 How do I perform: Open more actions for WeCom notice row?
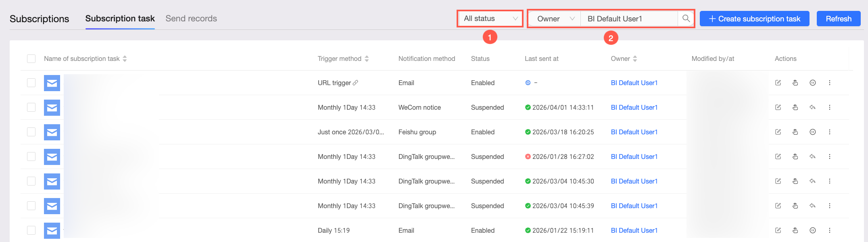(830, 107)
